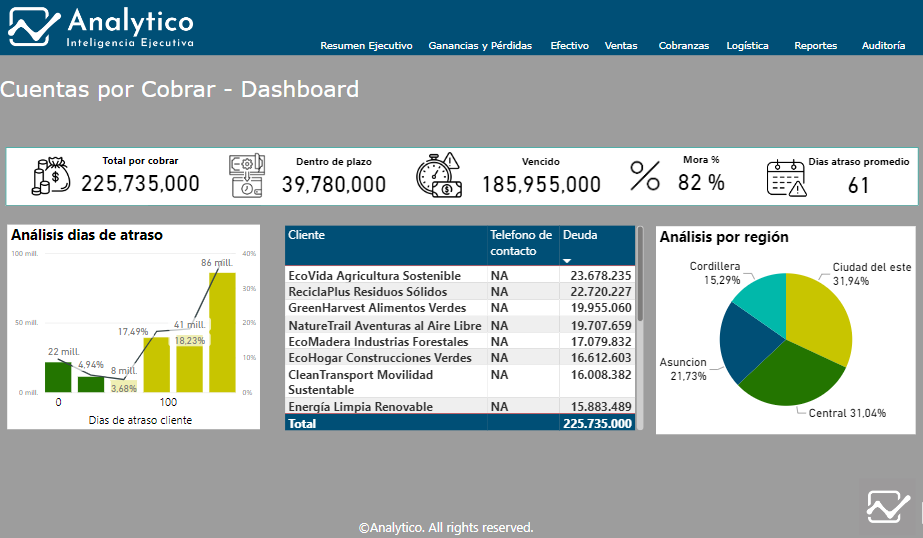Click the Central green pie slice
This screenshot has height=538, width=923.
[789, 376]
